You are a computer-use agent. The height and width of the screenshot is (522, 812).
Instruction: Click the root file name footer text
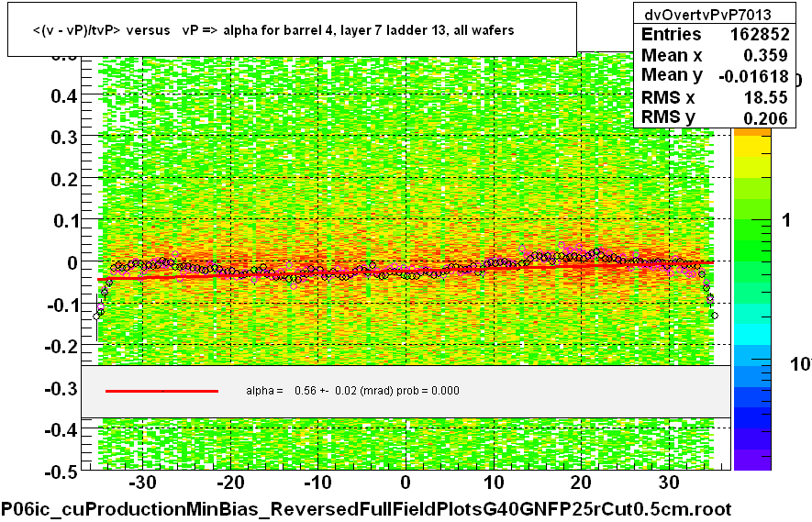(367, 509)
